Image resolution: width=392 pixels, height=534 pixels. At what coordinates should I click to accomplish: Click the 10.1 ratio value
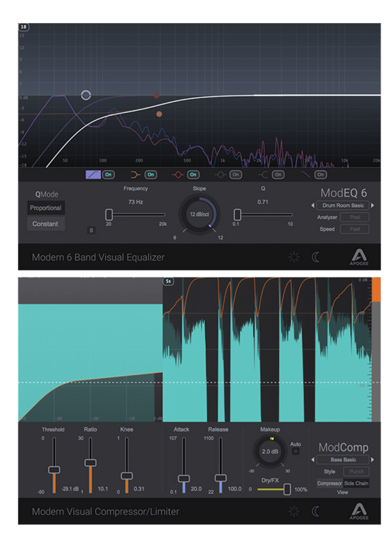click(103, 489)
